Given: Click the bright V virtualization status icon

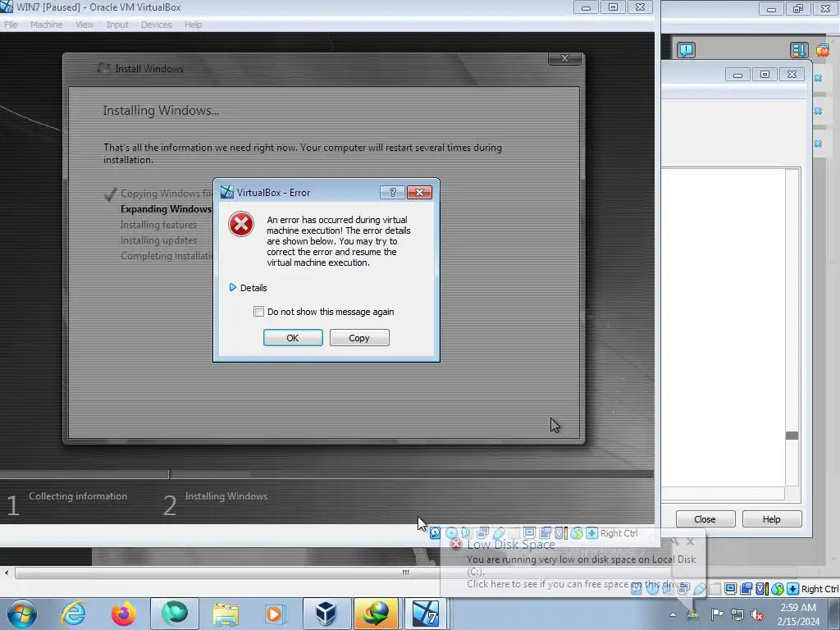Looking at the screenshot, I should click(761, 589).
